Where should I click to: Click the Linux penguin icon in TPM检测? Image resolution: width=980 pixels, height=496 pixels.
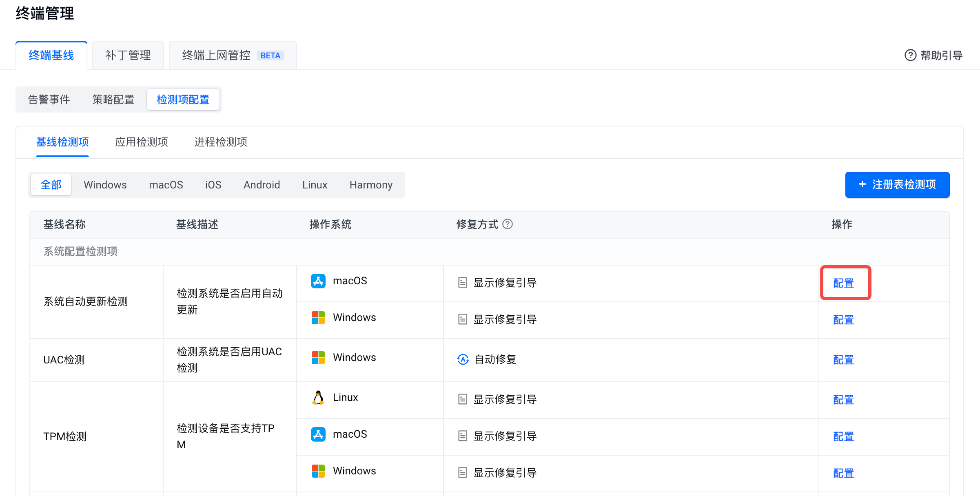point(318,398)
